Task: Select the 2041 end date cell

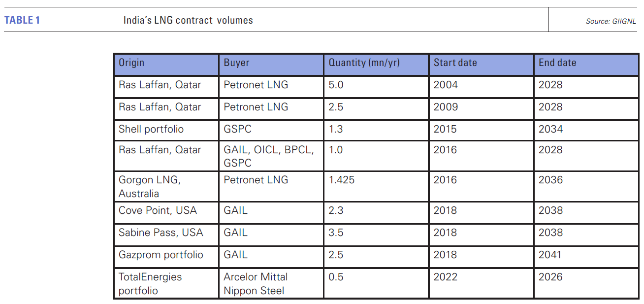Action: [x=550, y=255]
